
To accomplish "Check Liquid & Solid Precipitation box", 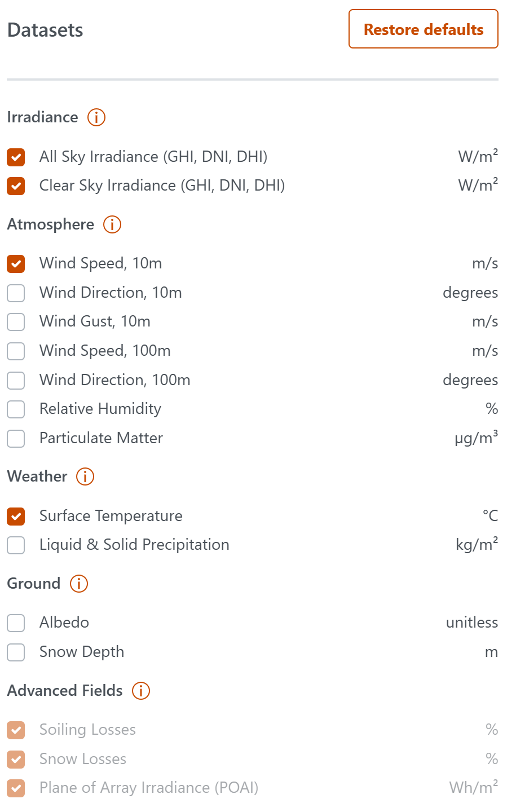I will pos(16,545).
